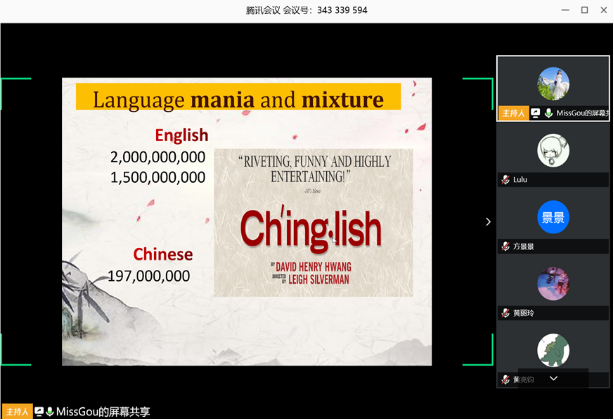
Task: Click the red English heading on slide
Action: click(181, 135)
